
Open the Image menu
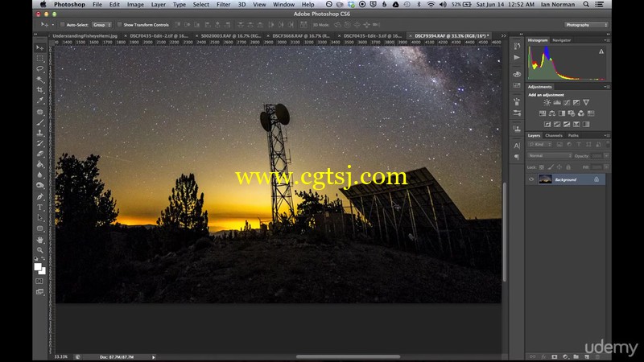[x=135, y=5]
